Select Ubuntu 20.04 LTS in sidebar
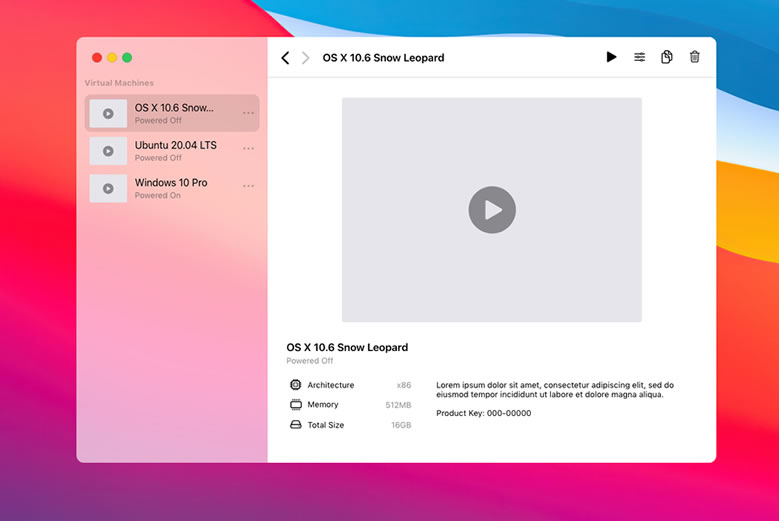779x521 pixels. (x=172, y=151)
